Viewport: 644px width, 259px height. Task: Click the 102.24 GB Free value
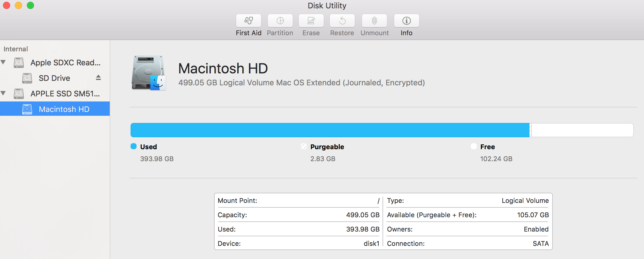click(496, 159)
